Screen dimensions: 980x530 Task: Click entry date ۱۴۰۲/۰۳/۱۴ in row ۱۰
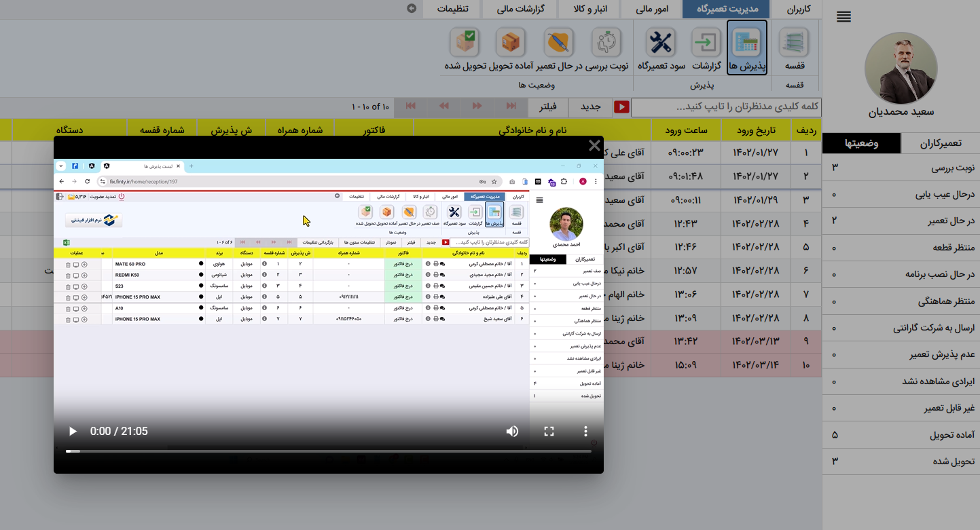click(x=756, y=365)
